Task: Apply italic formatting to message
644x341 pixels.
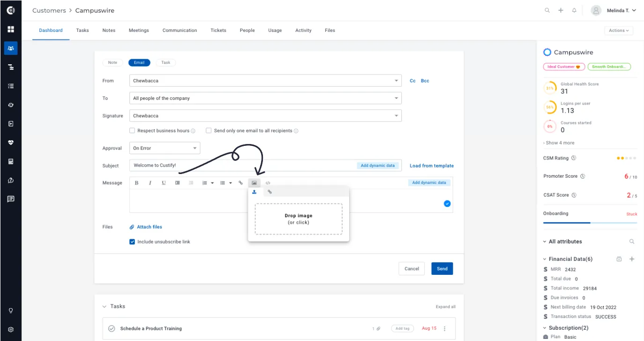Action: [150, 183]
